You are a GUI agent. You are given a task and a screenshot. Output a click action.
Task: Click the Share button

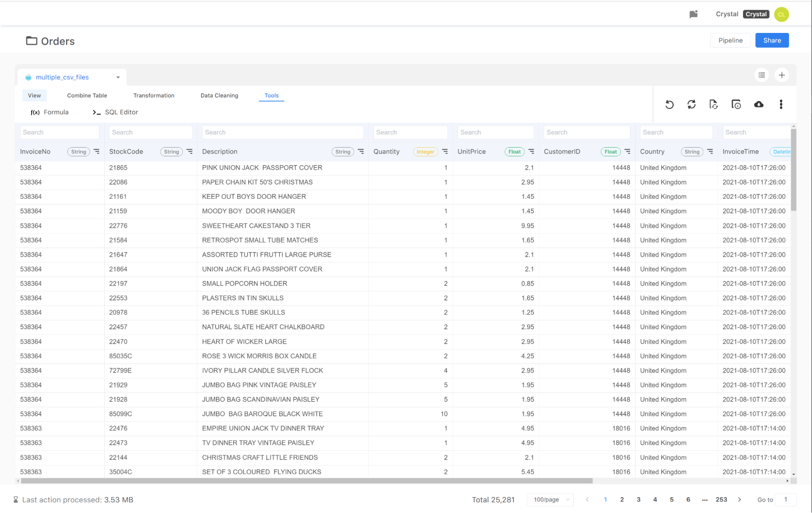pyautogui.click(x=771, y=40)
